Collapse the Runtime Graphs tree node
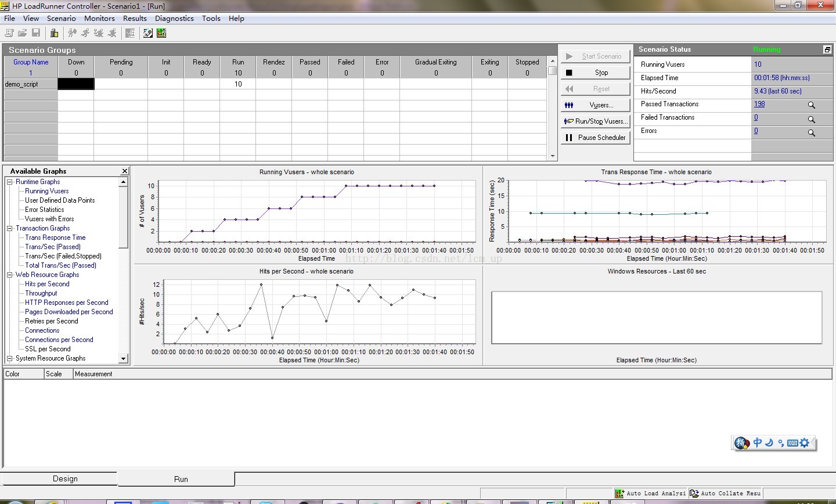This screenshot has width=836, height=504. pyautogui.click(x=10, y=182)
